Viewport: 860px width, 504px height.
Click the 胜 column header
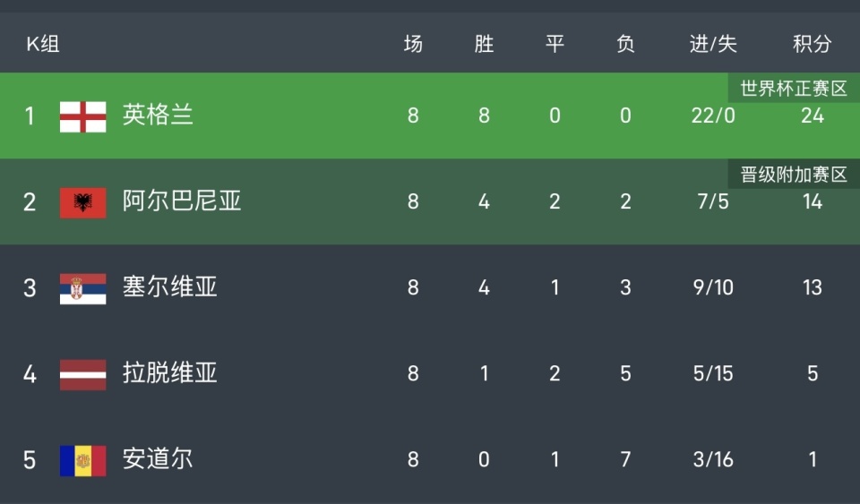coord(484,44)
